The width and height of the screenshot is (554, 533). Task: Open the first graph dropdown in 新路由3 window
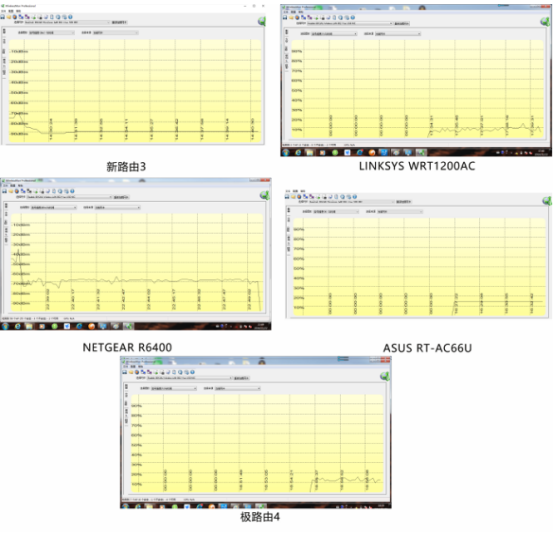pyautogui.click(x=51, y=32)
